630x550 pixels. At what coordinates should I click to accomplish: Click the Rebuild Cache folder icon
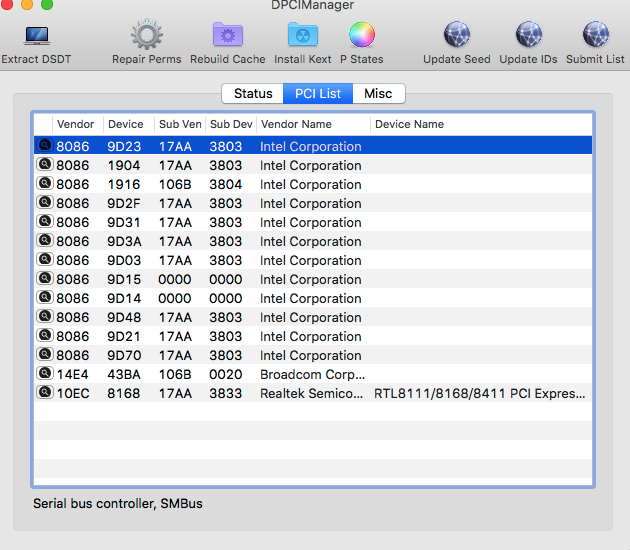(x=228, y=36)
